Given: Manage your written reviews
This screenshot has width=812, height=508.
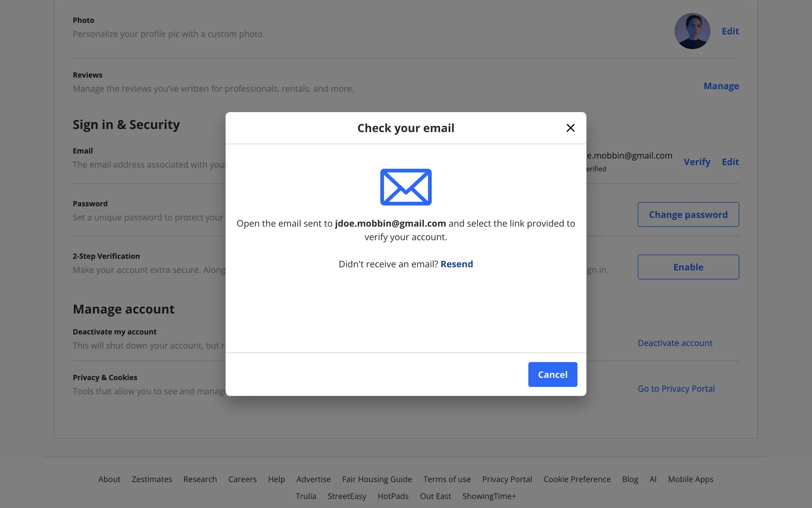Looking at the screenshot, I should click(x=721, y=86).
